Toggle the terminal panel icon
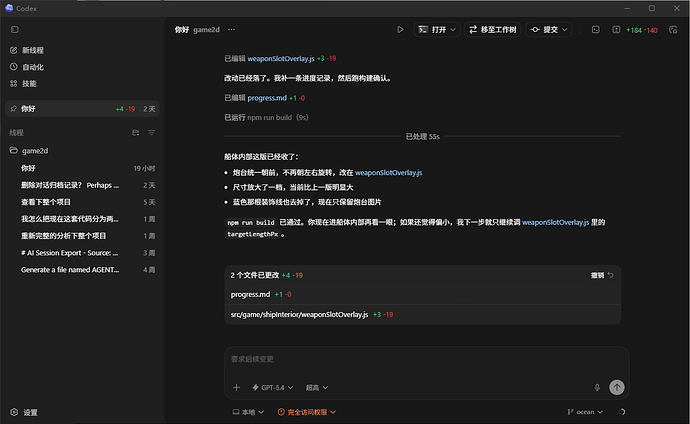690x424 pixels. [595, 29]
